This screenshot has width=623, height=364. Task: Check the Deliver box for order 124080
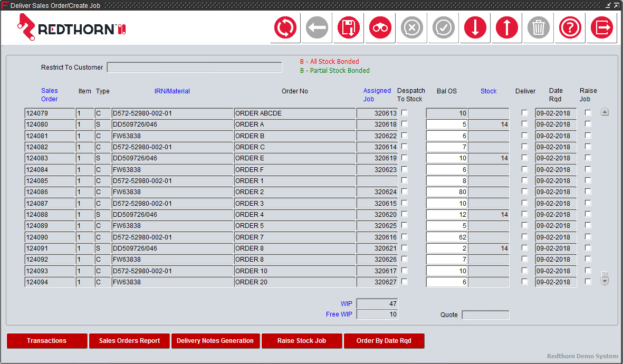pos(524,124)
